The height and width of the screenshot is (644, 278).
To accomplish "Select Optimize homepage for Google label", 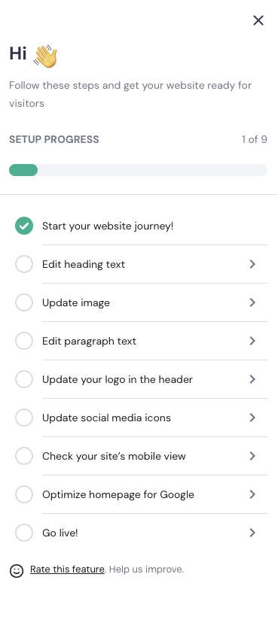I will [x=118, y=494].
